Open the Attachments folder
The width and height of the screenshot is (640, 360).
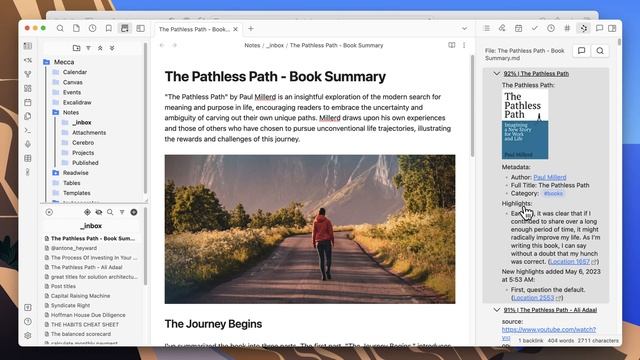point(89,133)
